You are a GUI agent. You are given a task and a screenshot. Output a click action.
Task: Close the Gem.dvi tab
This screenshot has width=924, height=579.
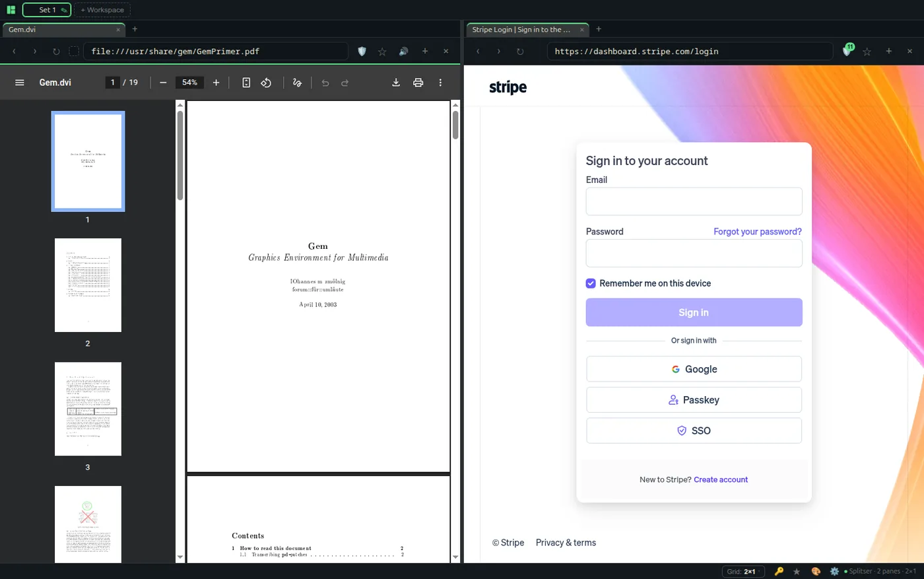[118, 30]
